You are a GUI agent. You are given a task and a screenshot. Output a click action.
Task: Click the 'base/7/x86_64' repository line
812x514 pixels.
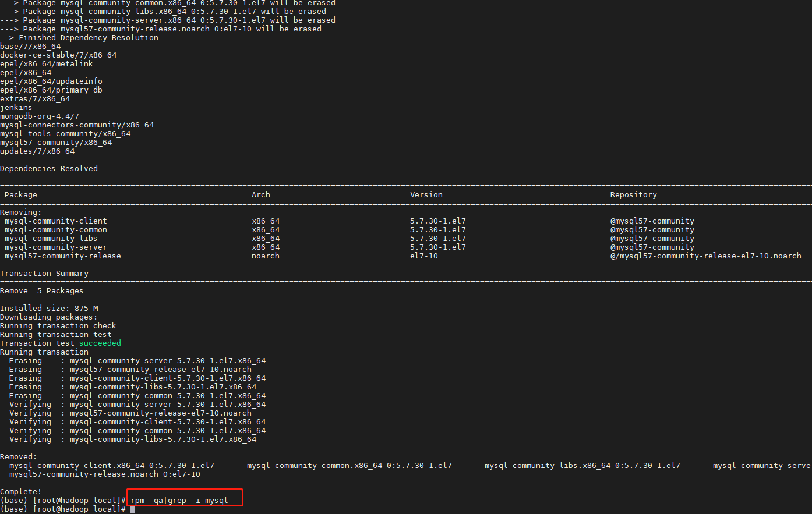pyautogui.click(x=30, y=46)
